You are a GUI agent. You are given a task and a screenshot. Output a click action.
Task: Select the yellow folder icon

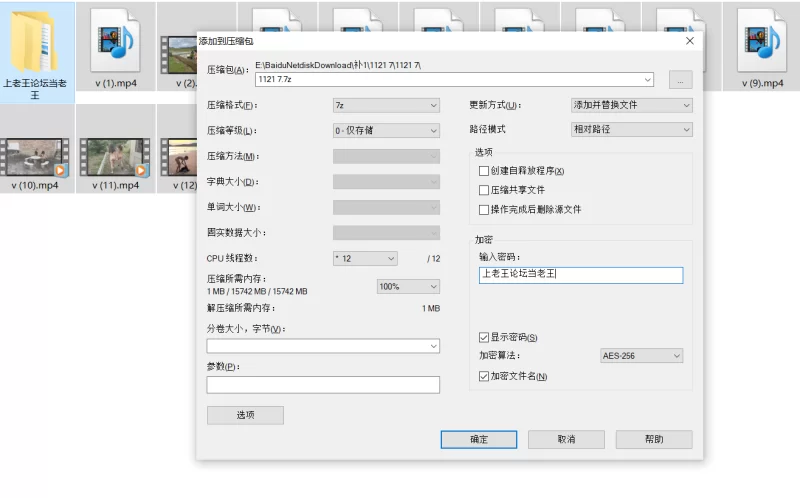pyautogui.click(x=38, y=40)
